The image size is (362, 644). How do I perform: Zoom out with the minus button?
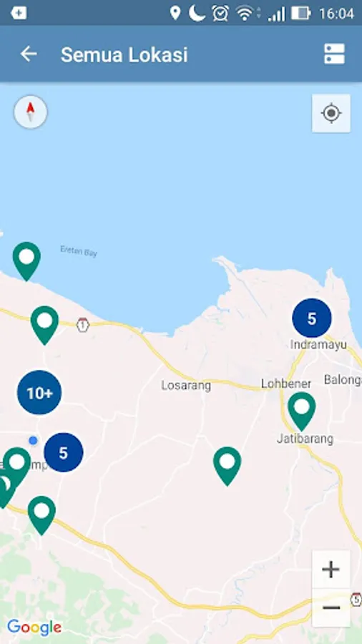[331, 608]
